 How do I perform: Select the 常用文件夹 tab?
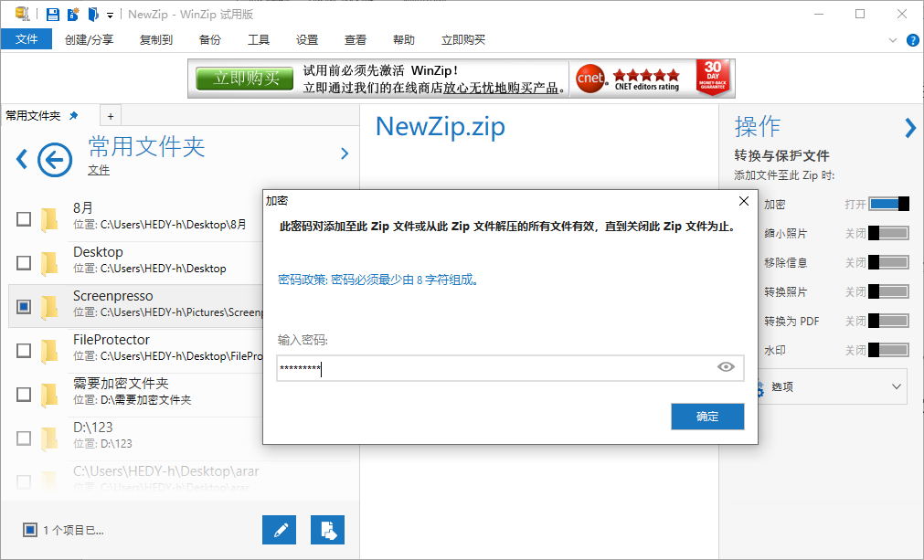point(33,115)
